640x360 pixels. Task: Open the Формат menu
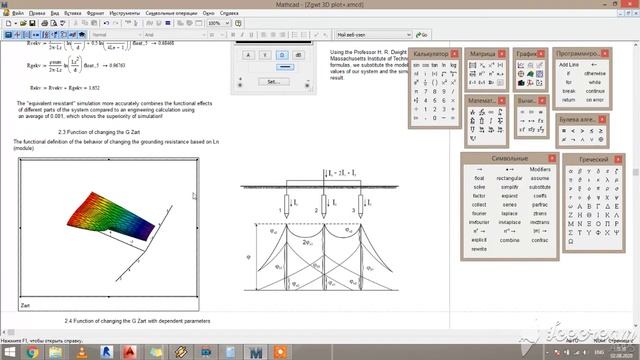(95, 13)
